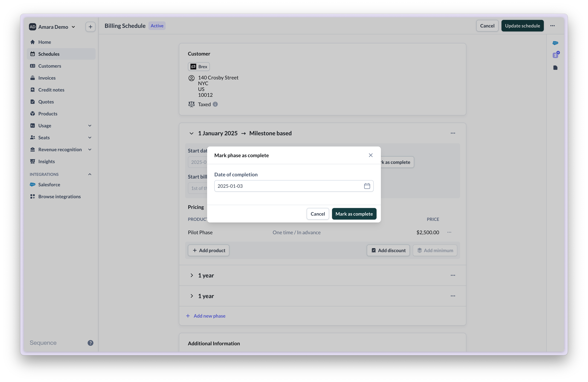The height and width of the screenshot is (382, 588).
Task: Open the Pilot Phase row ellipsis menu
Action: (x=449, y=232)
